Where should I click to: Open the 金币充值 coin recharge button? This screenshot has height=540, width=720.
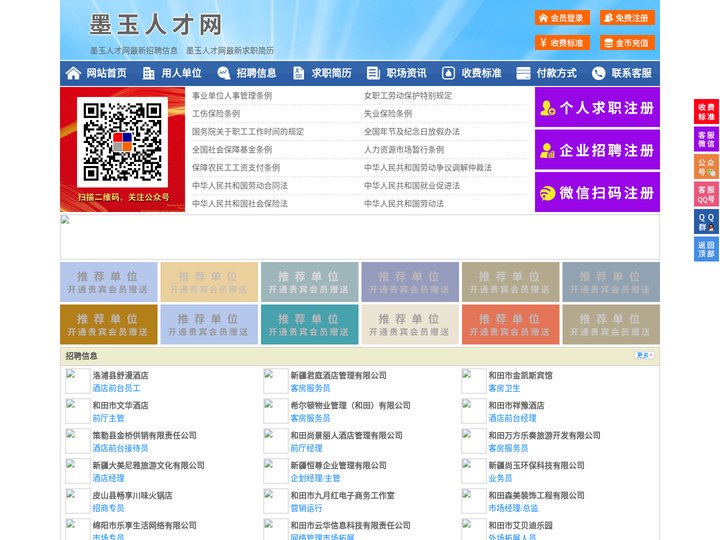[627, 43]
